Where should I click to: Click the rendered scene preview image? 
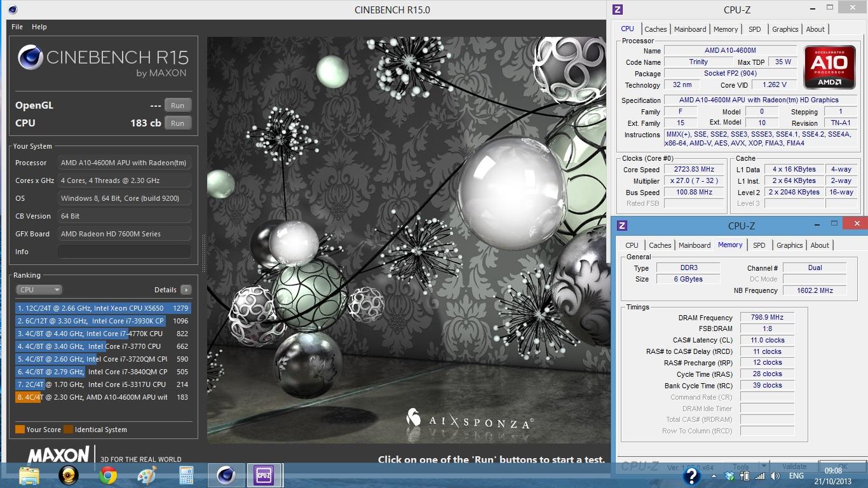point(407,240)
